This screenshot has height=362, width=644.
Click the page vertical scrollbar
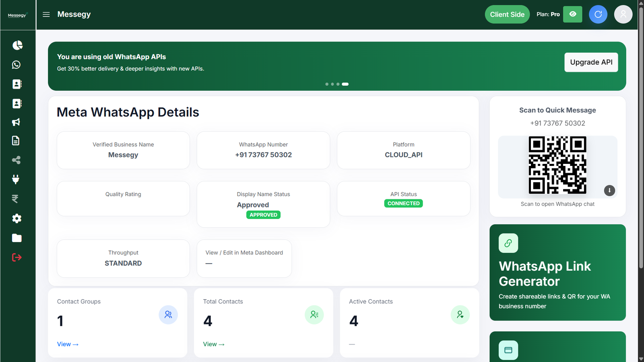[x=641, y=138]
